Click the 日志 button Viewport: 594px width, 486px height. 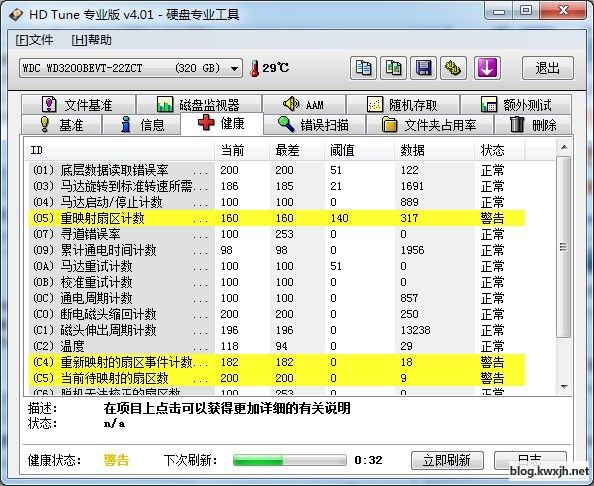point(530,460)
